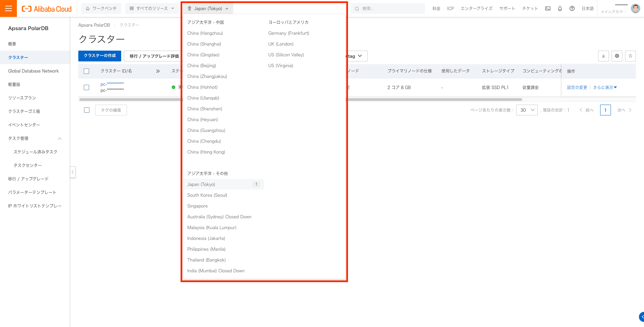
Task: Collapse the タスク管理 section
Action: (60, 138)
